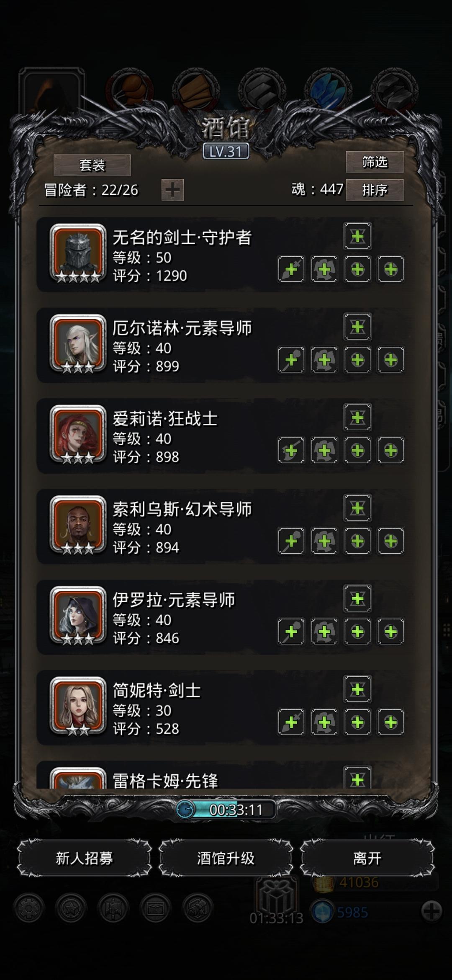Open 爱莉诺·狂战士 hero entry
The width and height of the screenshot is (452, 980).
(226, 436)
